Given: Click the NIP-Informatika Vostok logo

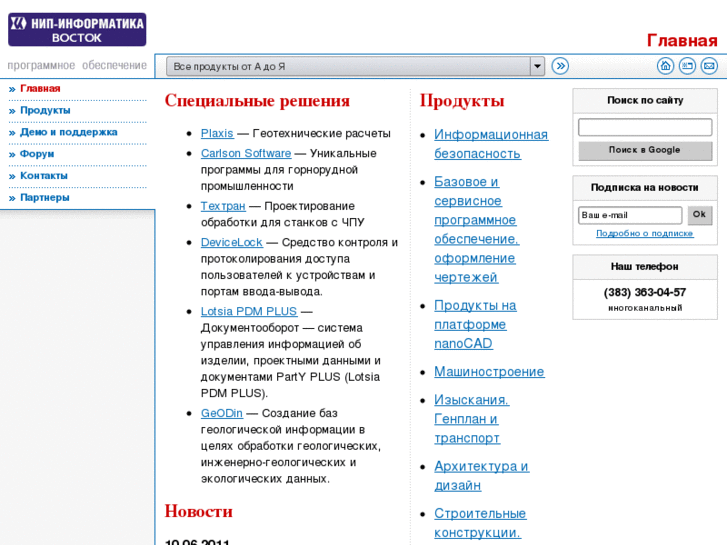Looking at the screenshot, I should (77, 29).
